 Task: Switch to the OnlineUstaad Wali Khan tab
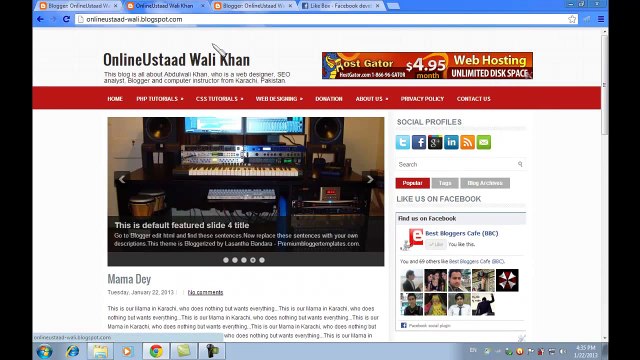[163, 6]
